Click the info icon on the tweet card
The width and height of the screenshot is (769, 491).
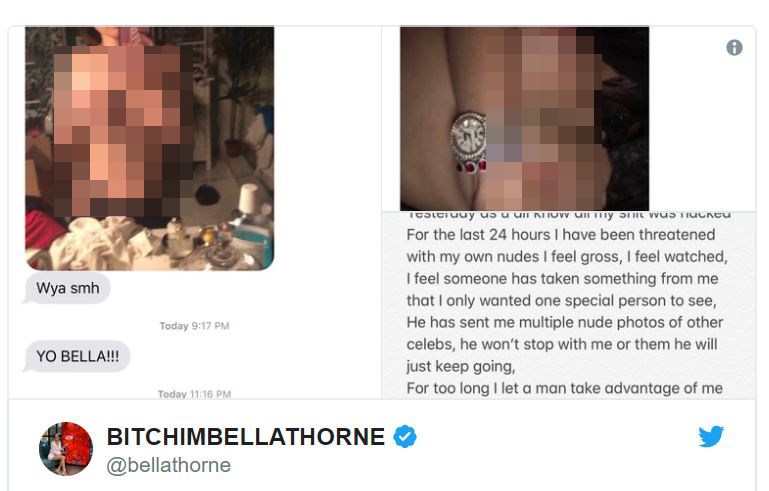(734, 48)
